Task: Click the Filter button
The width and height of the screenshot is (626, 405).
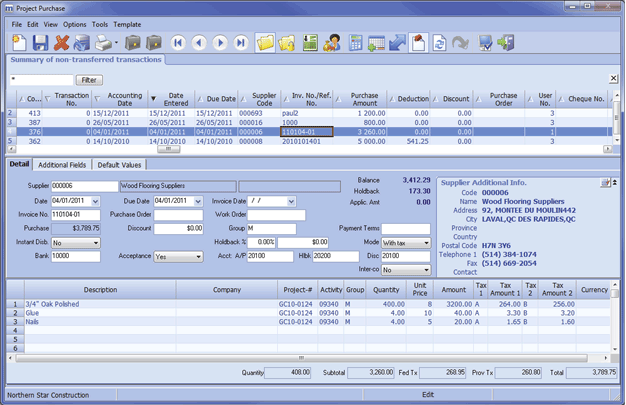Action: (x=89, y=79)
